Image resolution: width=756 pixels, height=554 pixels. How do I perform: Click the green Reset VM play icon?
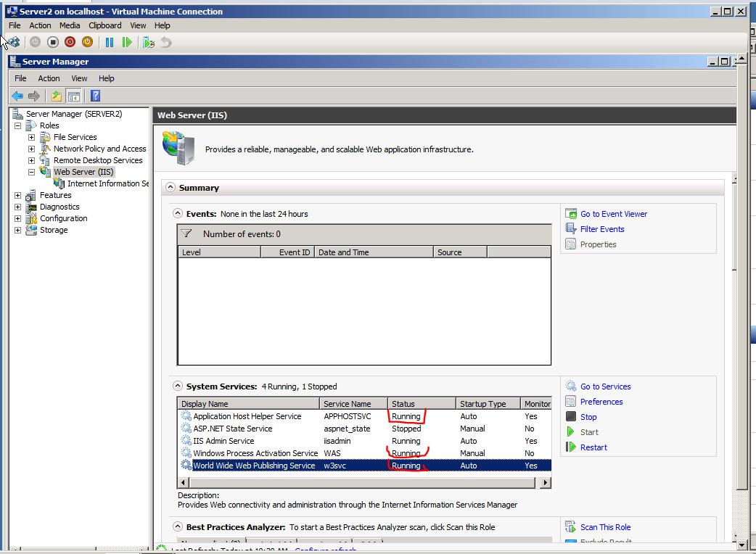(127, 42)
